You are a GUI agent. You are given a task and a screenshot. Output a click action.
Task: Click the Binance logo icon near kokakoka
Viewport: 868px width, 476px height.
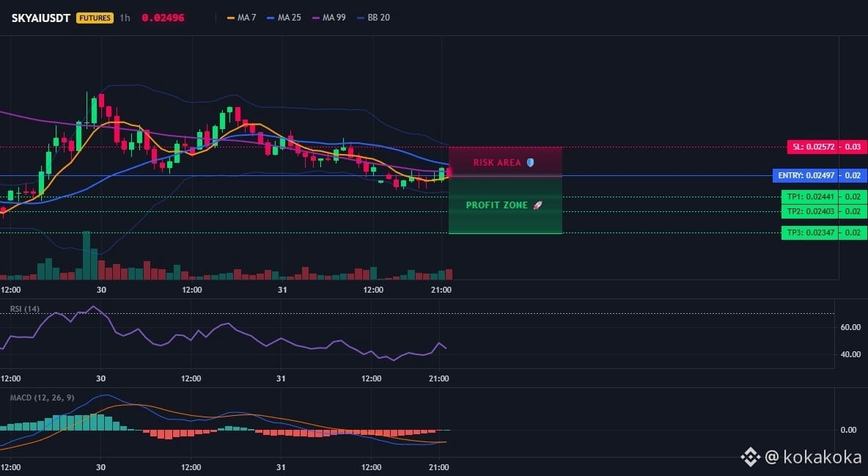click(x=751, y=457)
